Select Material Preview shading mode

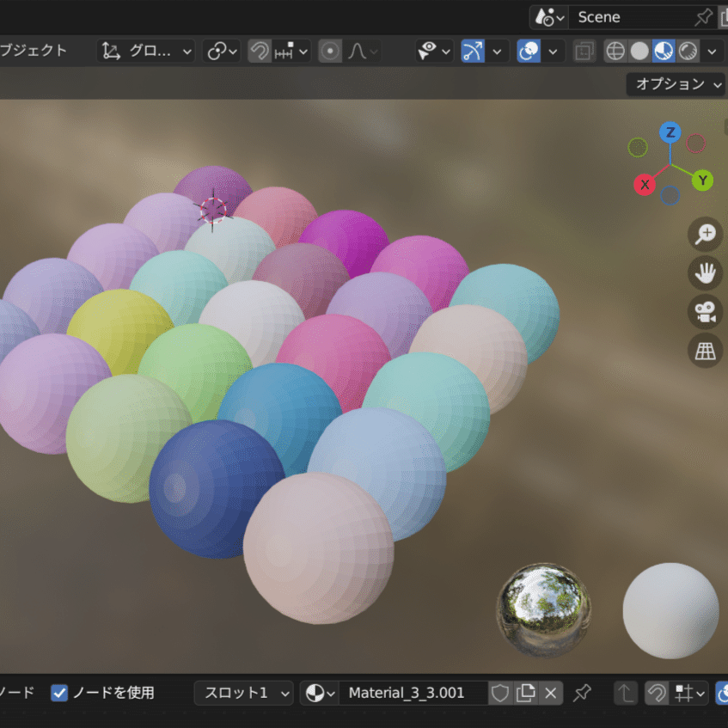pyautogui.click(x=664, y=51)
